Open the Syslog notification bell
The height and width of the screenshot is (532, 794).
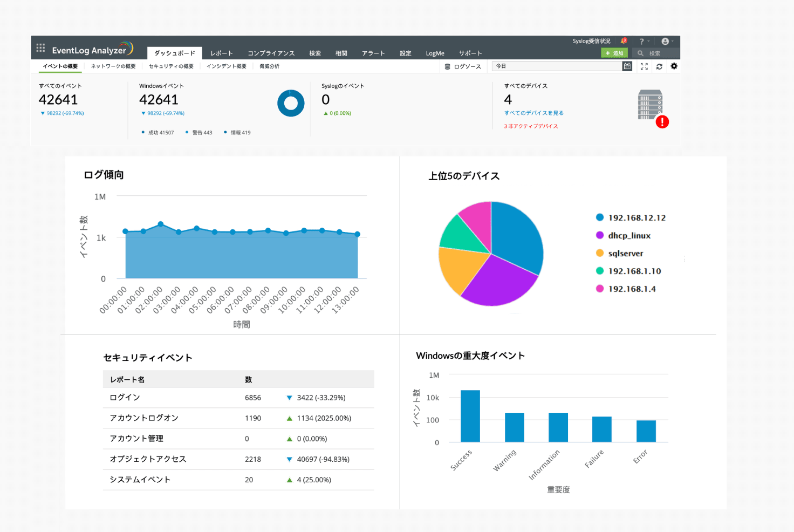[x=624, y=41]
